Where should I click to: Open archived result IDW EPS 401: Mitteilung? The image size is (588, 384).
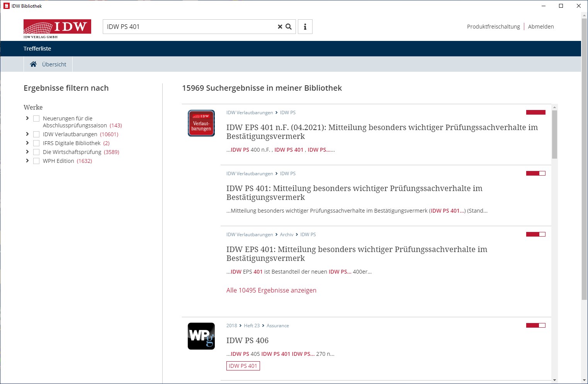357,254
